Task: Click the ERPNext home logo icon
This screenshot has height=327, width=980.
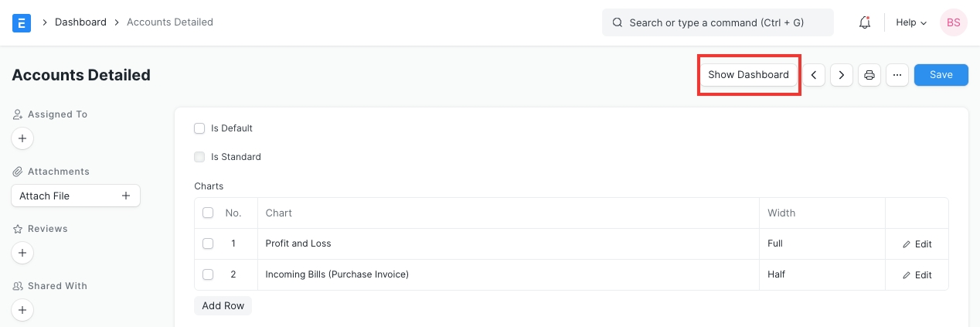Action: coord(22,22)
